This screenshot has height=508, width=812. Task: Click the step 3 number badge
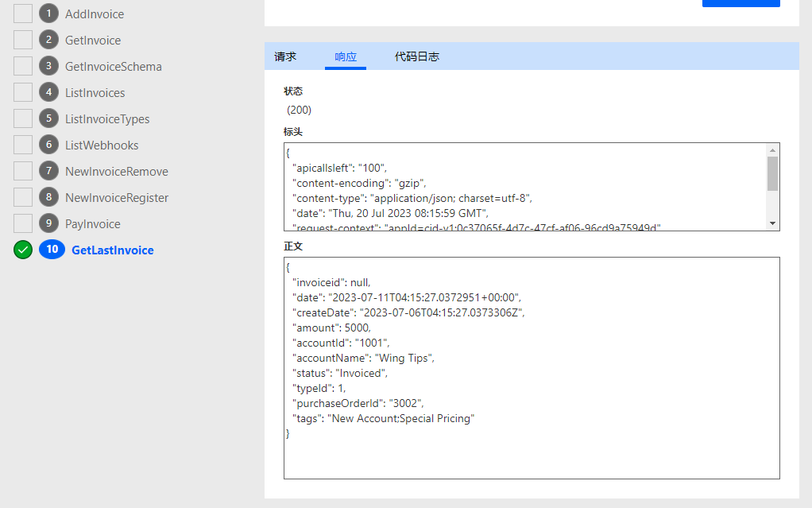click(x=48, y=66)
